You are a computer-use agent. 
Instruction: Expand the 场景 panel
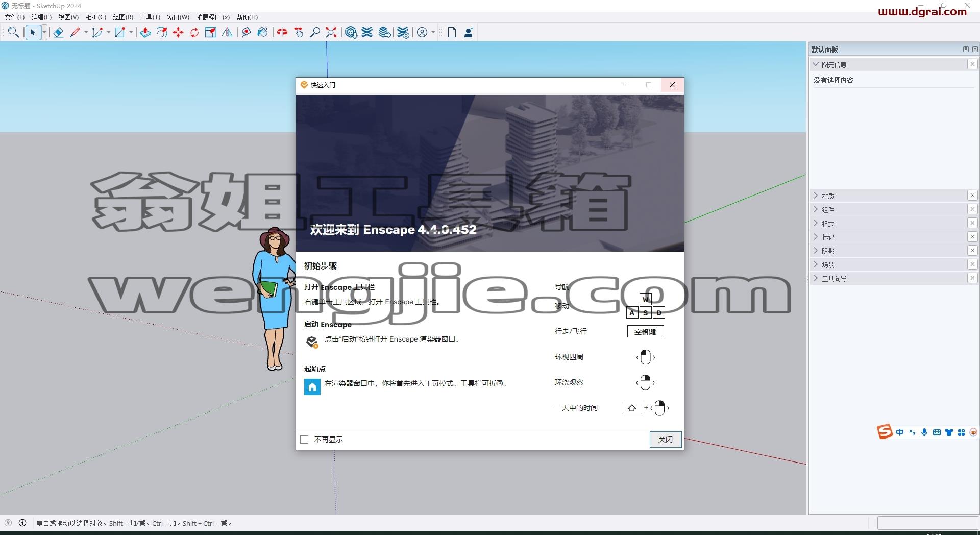click(x=816, y=264)
